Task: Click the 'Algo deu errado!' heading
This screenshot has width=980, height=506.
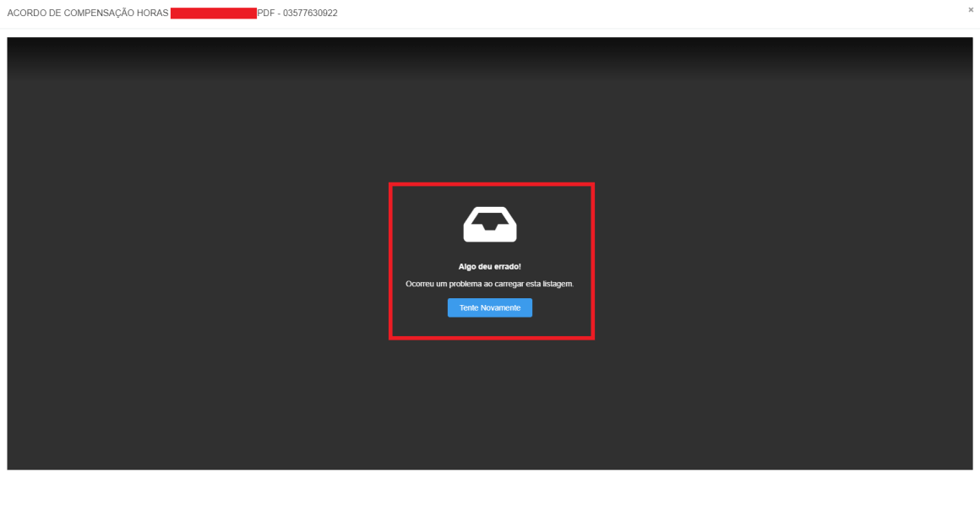Action: [489, 266]
